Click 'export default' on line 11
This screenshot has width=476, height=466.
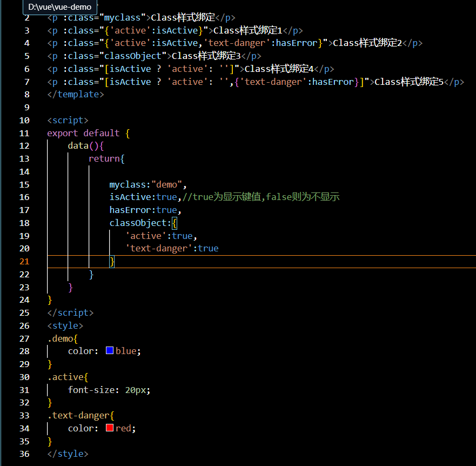pyautogui.click(x=83, y=134)
